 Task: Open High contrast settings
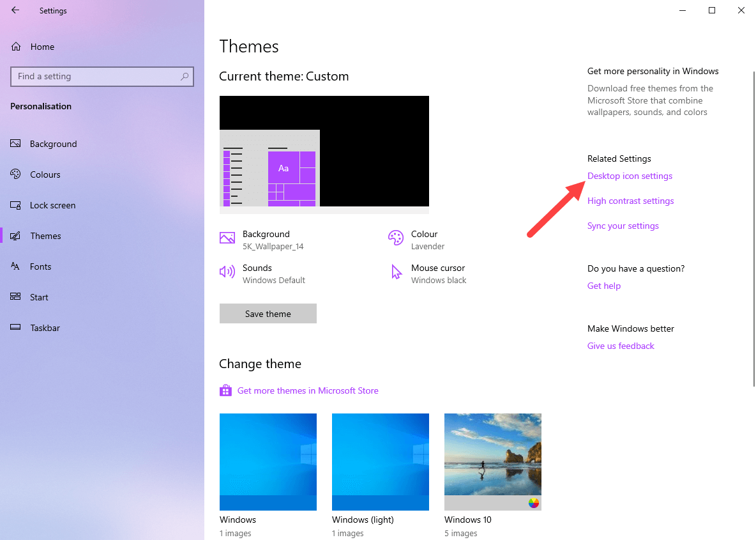(x=630, y=201)
